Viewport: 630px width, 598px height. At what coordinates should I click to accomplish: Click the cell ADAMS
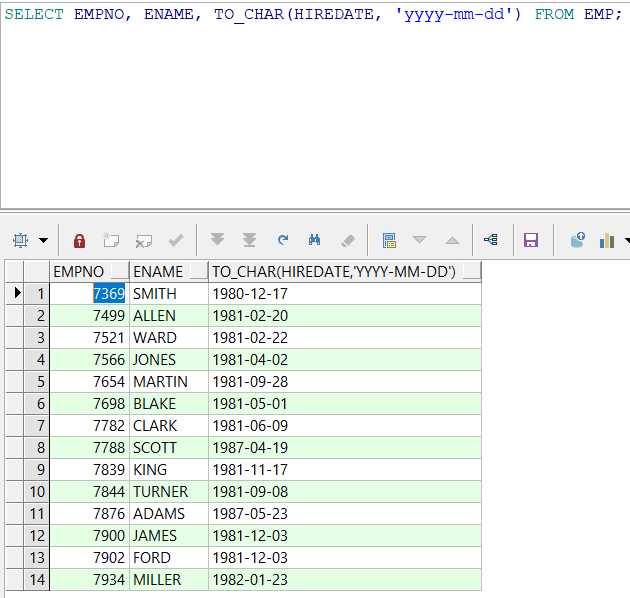pyautogui.click(x=169, y=514)
